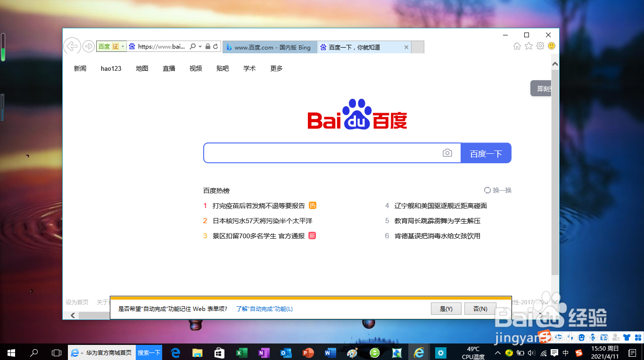Screen dimensions: 644x360
Task: Click the 搜索一下 taskbar button
Action: pos(149,352)
